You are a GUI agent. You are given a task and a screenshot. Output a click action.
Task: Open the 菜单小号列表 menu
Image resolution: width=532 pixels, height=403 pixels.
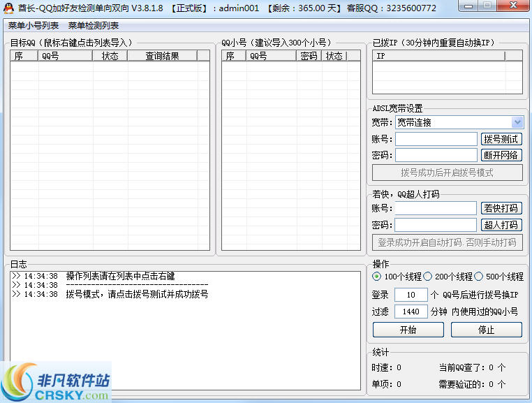tap(34, 25)
